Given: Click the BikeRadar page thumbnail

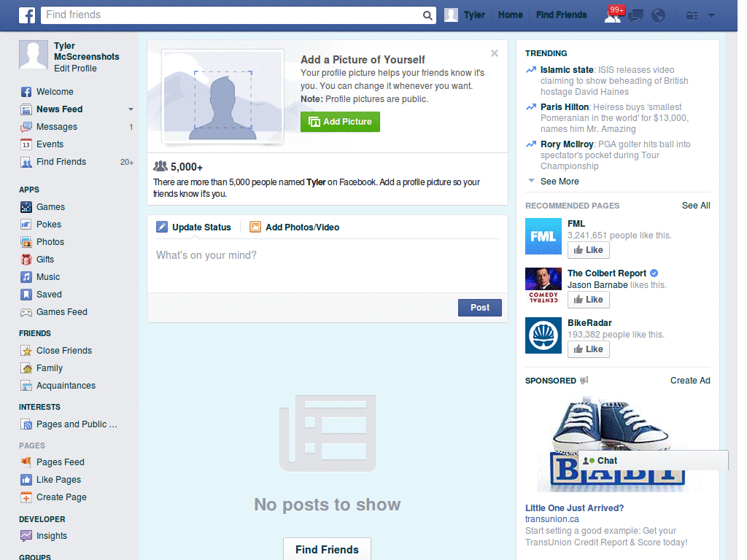Looking at the screenshot, I should (543, 335).
